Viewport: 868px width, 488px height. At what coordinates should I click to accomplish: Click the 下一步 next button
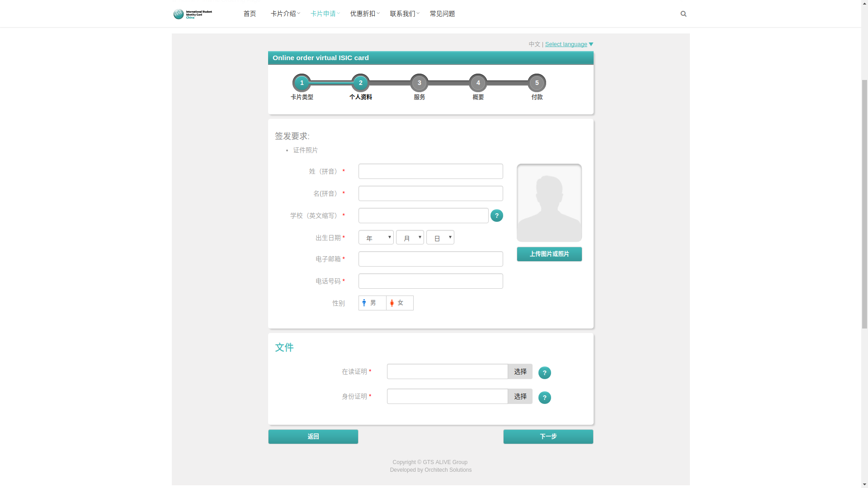point(548,436)
